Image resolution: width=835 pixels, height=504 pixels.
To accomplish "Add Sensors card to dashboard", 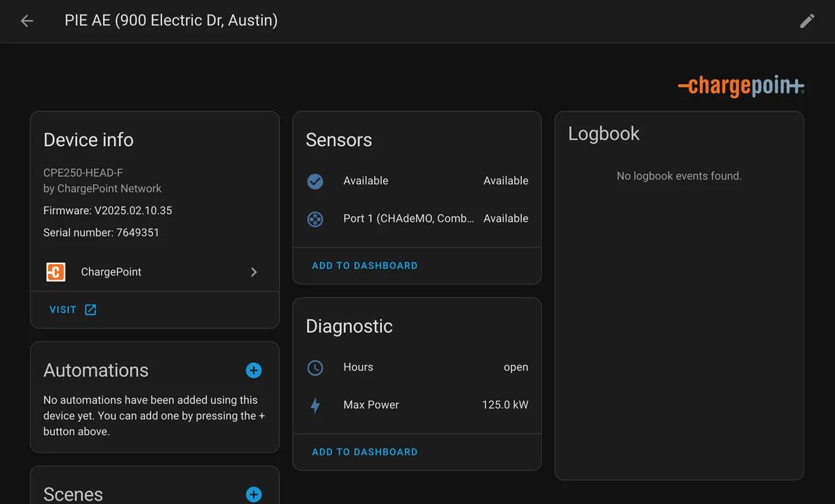I will click(365, 266).
